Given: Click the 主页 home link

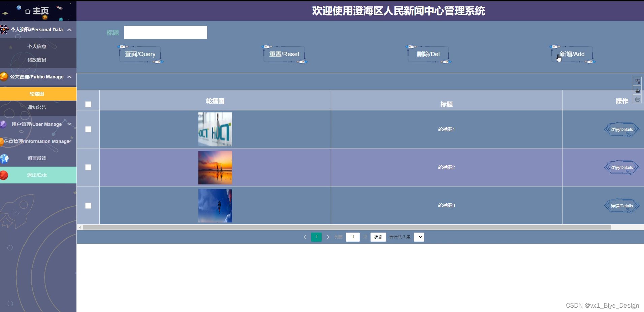Looking at the screenshot, I should pos(37,11).
